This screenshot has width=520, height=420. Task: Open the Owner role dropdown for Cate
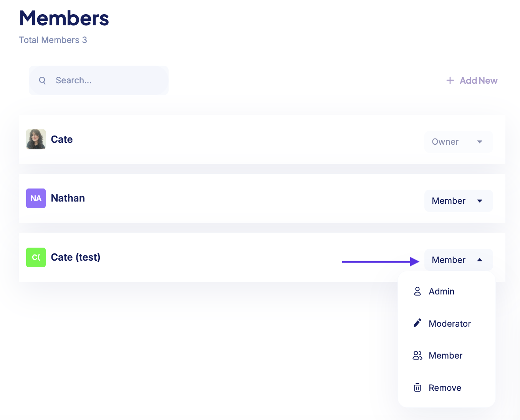coord(458,142)
